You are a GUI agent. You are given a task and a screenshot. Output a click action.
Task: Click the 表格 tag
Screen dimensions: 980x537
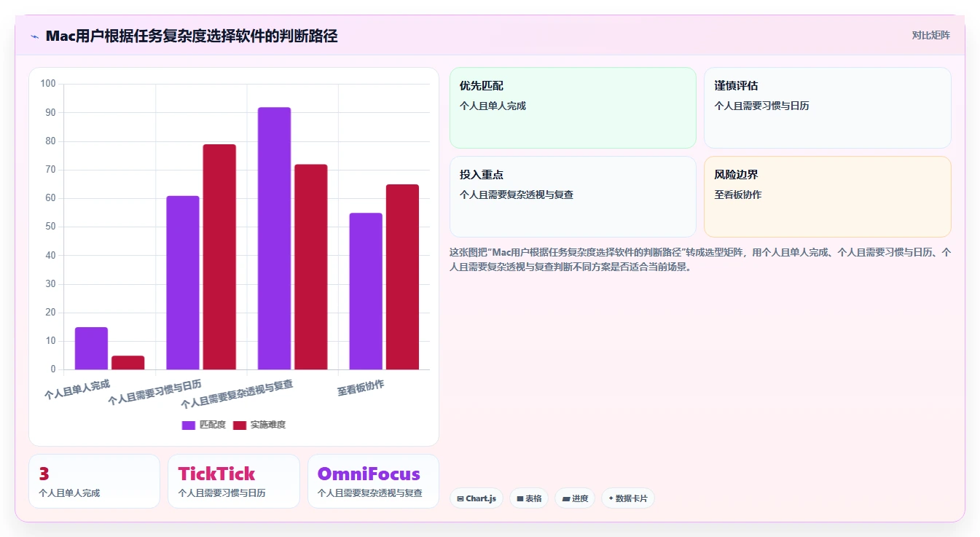(529, 498)
